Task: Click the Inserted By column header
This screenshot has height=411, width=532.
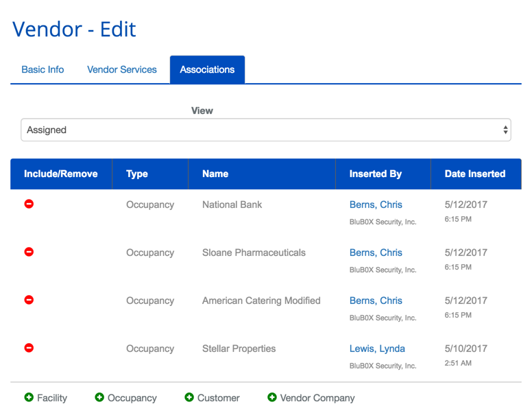Action: pyautogui.click(x=375, y=174)
